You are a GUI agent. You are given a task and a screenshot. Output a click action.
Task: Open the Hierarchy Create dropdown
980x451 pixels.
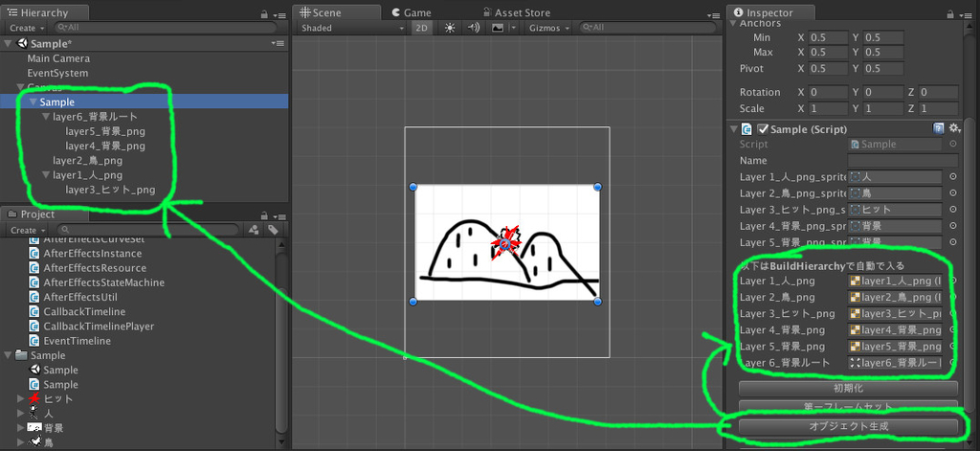pos(27,28)
